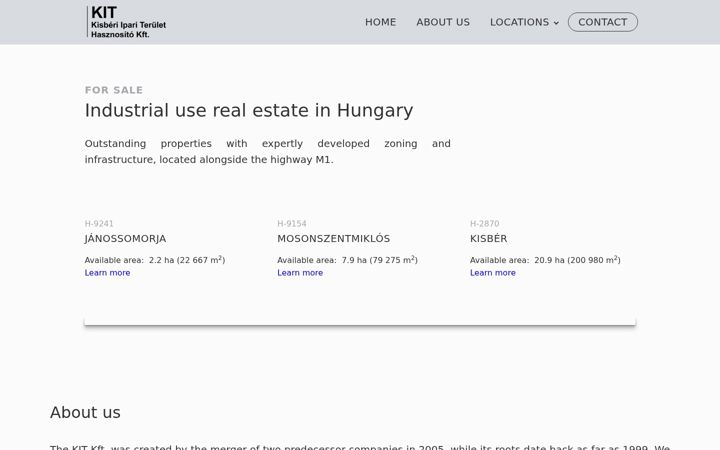
Task: Select the MOSONSZENTMIKLÓS location heading
Action: [x=333, y=238]
